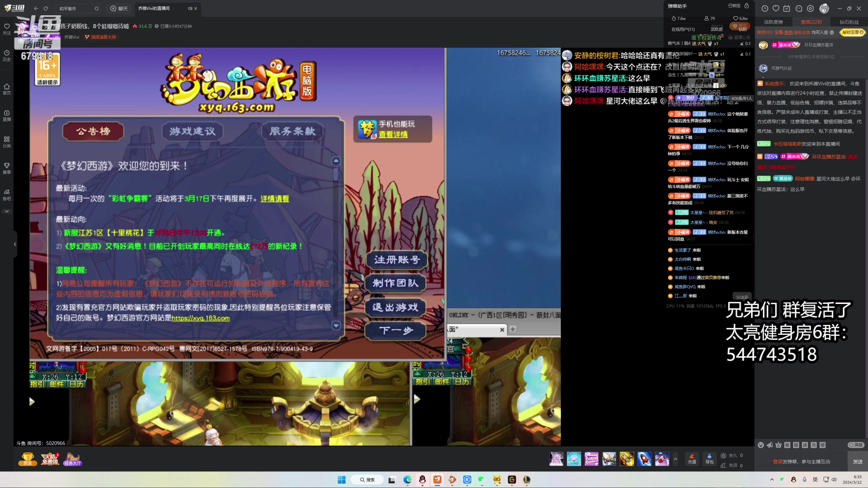Click 登录 link in chat input
This screenshot has width=868, height=488.
click(777, 462)
